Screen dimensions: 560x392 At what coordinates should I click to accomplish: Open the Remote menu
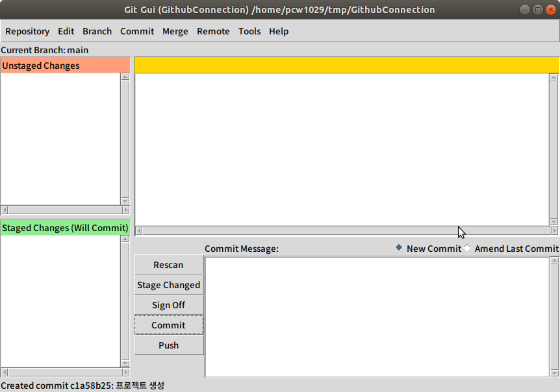tap(213, 31)
